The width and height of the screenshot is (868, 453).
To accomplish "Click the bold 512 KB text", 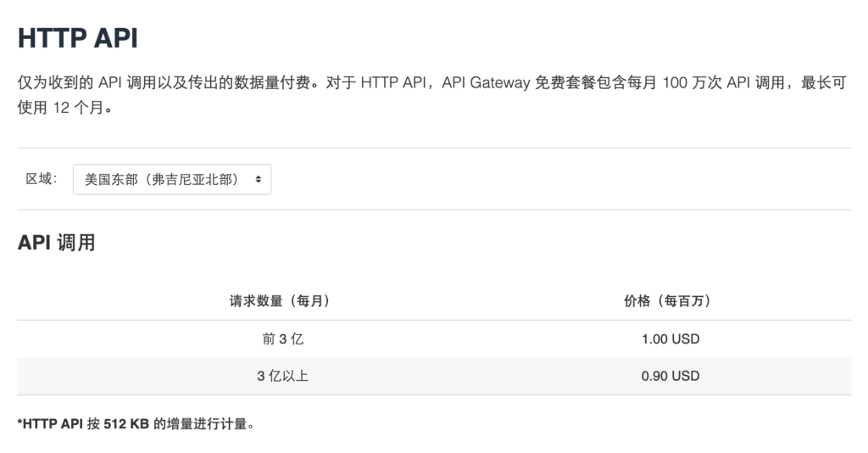I will [x=126, y=423].
